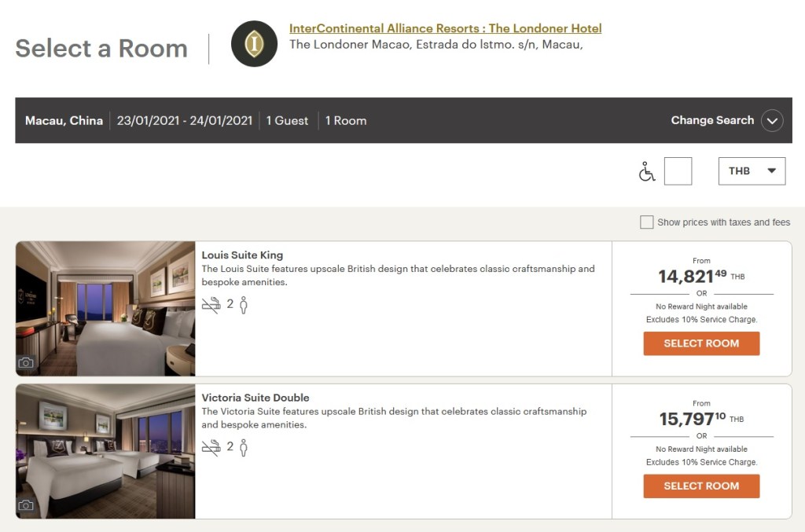
Task: Expand the Change Search chevron
Action: pyautogui.click(x=772, y=121)
